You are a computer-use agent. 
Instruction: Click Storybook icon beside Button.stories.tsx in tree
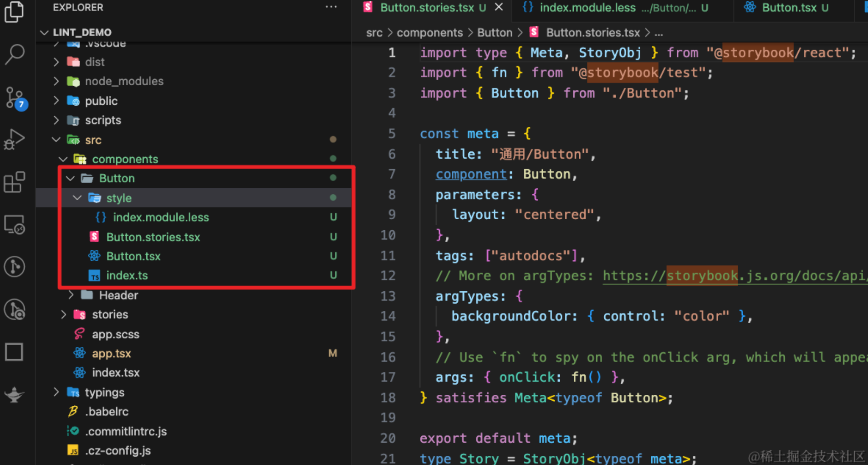pos(94,237)
